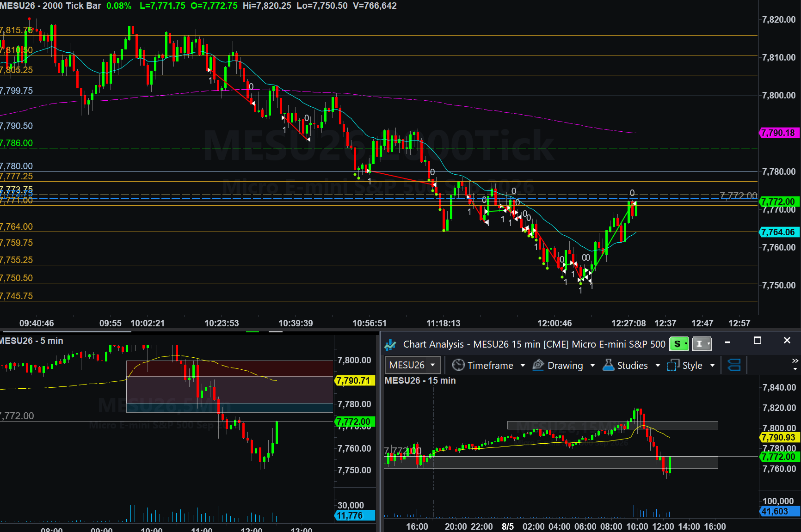The image size is (801, 532).
Task: Click the Studies flask icon
Action: pyautogui.click(x=609, y=365)
